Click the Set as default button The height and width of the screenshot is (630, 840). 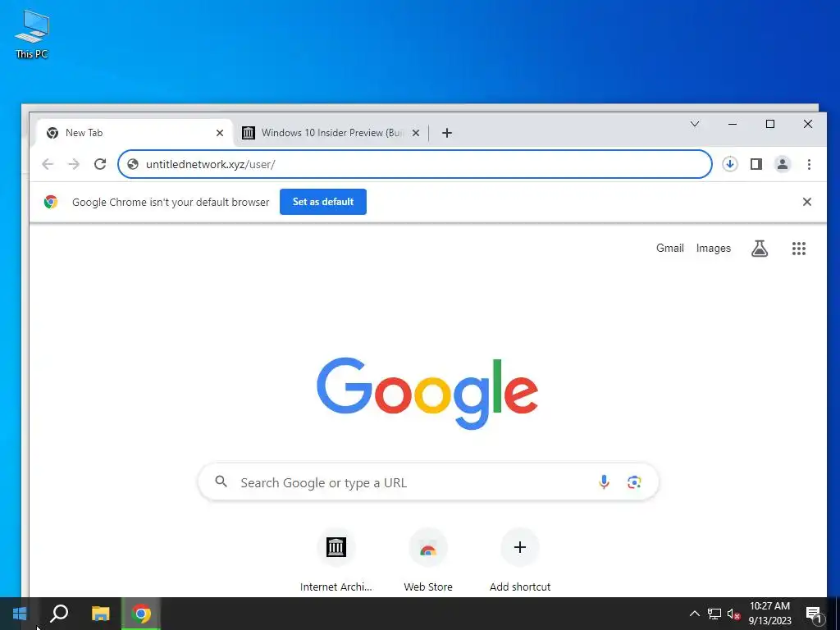(323, 202)
